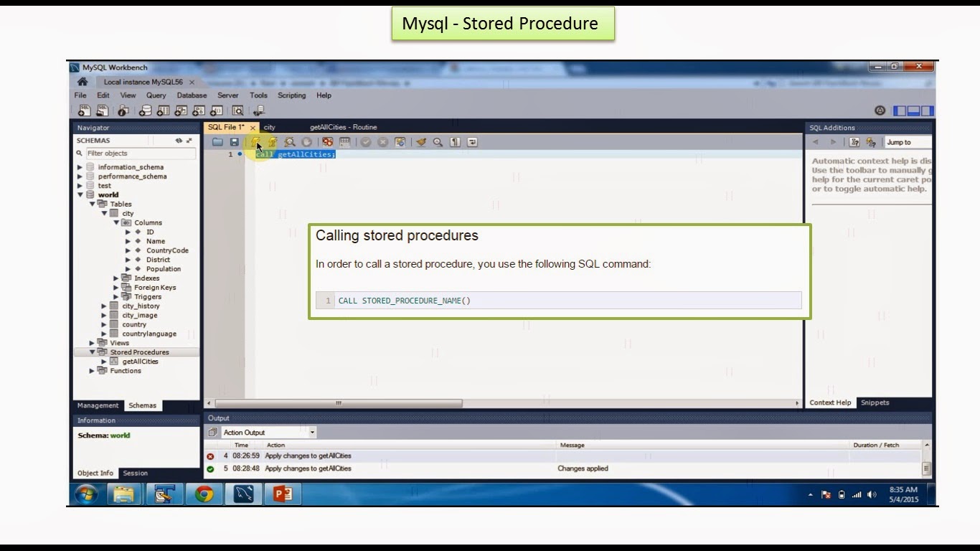The width and height of the screenshot is (980, 551).
Task: Click the SQL Additions back arrow
Action: click(816, 142)
